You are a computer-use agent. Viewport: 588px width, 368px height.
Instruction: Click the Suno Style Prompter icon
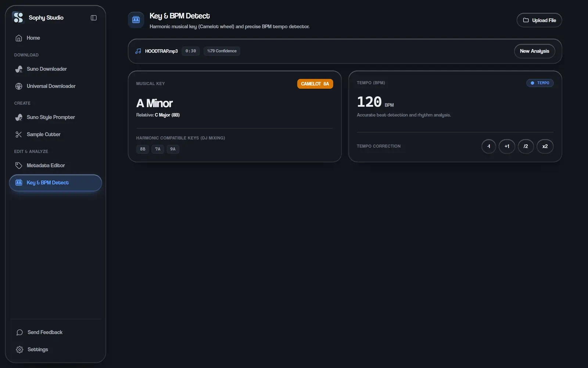click(19, 117)
